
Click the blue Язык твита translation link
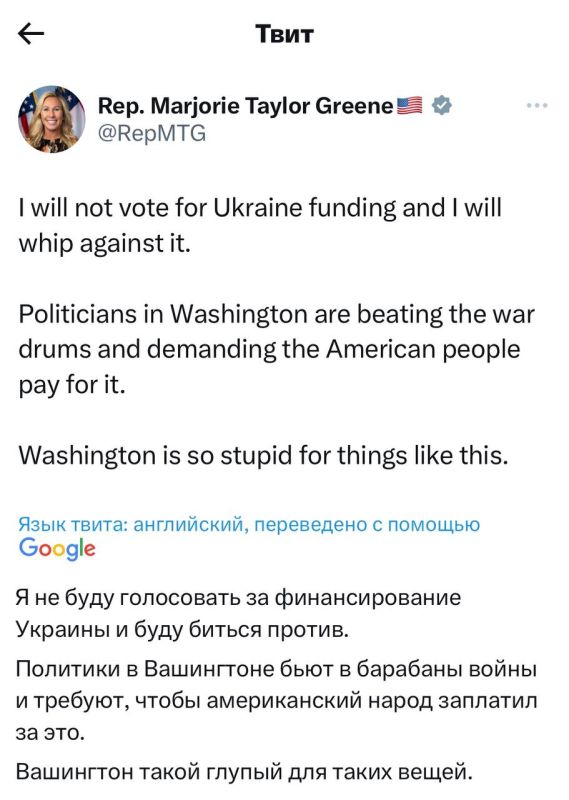(x=249, y=524)
